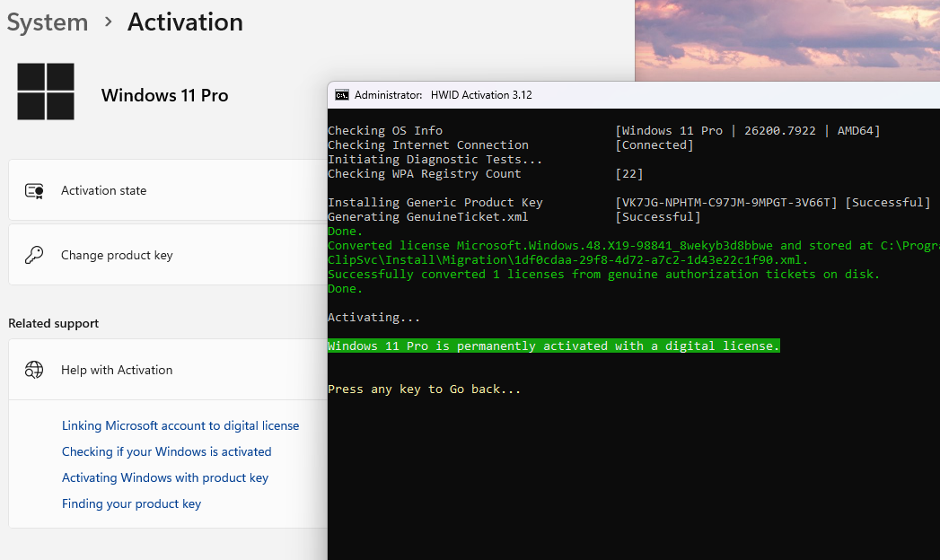Click the desktop wallpaper behind the windows
This screenshot has height=560, width=940.
[787, 39]
